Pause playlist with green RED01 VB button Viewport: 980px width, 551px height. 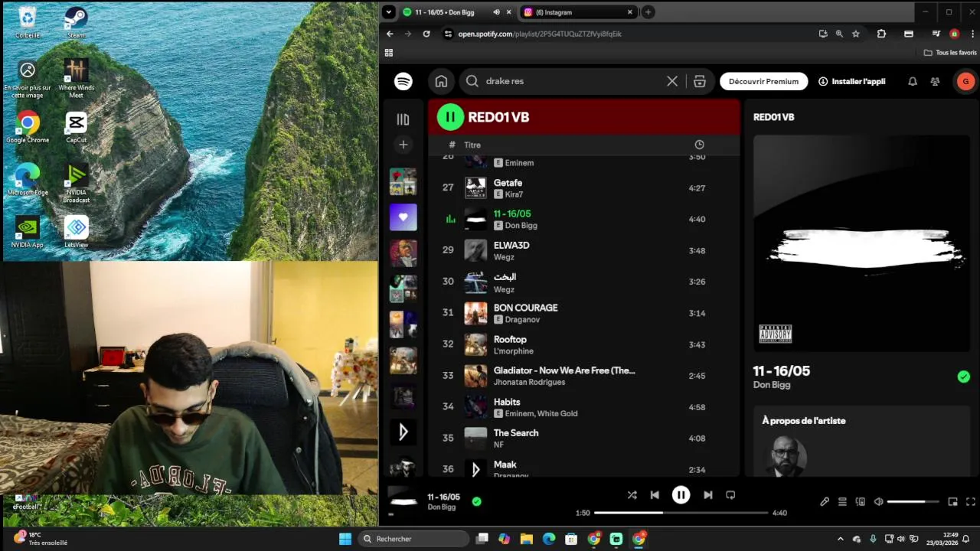click(x=450, y=117)
